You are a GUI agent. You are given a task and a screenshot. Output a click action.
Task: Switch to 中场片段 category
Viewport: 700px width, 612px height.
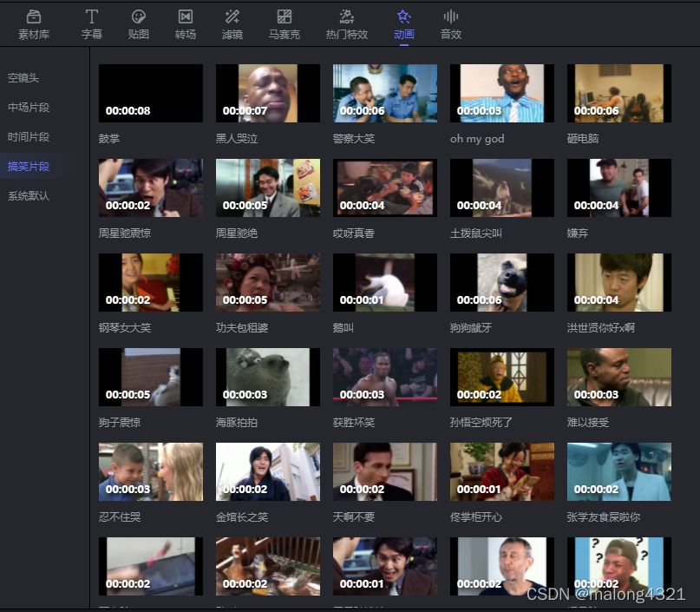(x=29, y=108)
